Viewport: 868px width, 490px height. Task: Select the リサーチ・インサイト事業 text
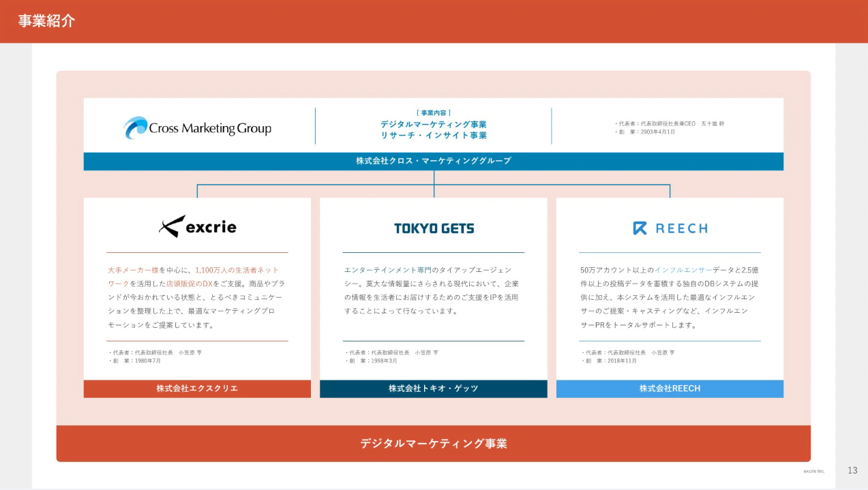[x=433, y=136]
